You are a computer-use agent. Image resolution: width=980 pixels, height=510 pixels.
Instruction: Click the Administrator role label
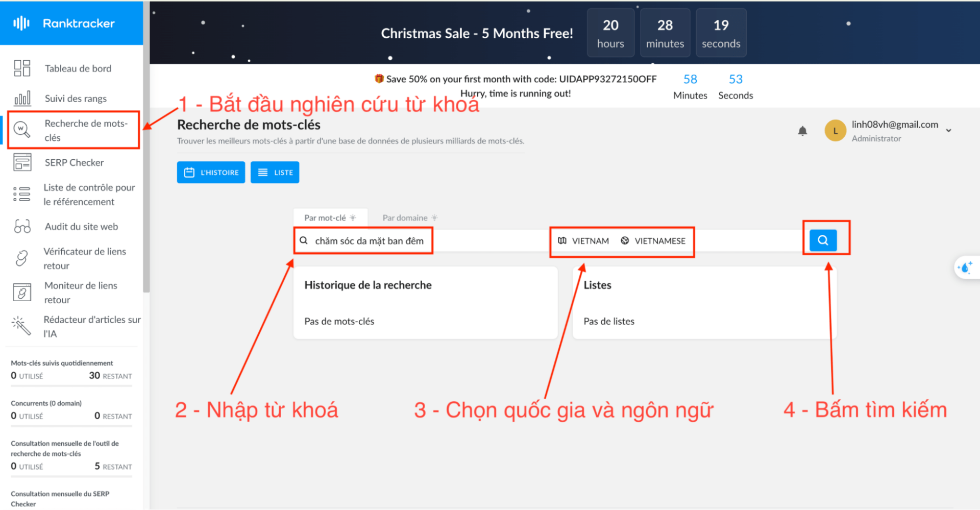876,139
